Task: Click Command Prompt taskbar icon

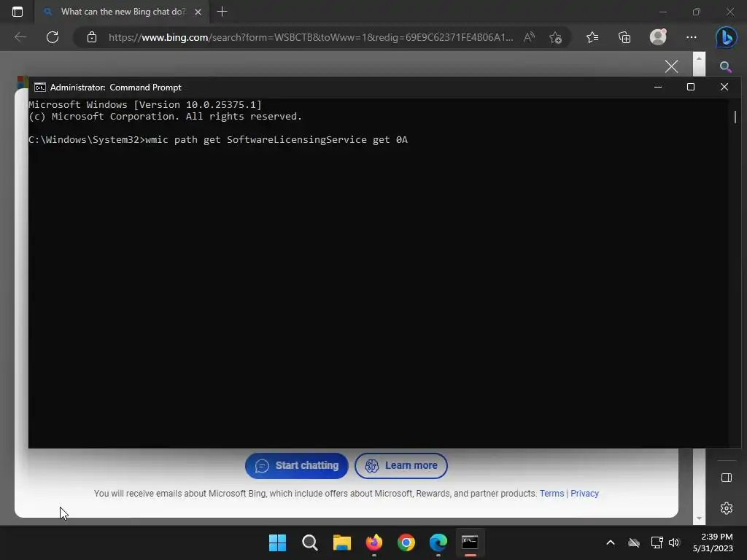Action: click(471, 542)
